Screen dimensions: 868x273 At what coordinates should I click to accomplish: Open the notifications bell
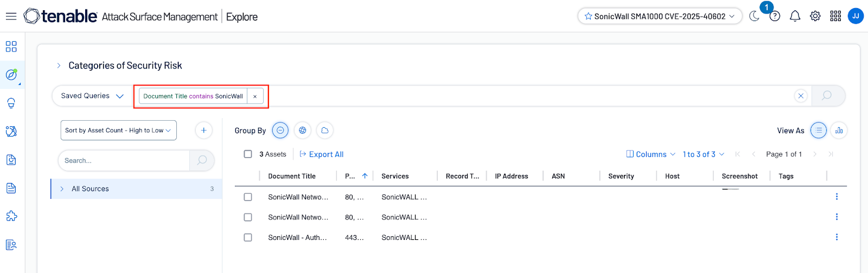pos(795,16)
